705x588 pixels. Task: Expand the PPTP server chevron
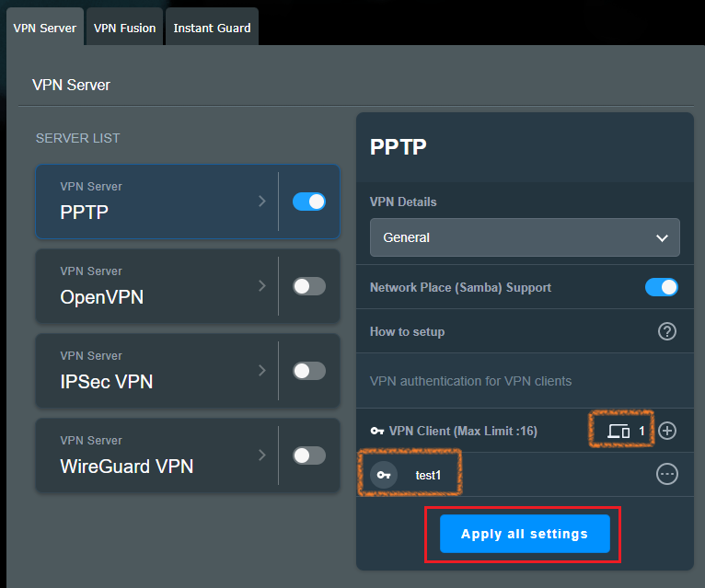click(x=262, y=201)
